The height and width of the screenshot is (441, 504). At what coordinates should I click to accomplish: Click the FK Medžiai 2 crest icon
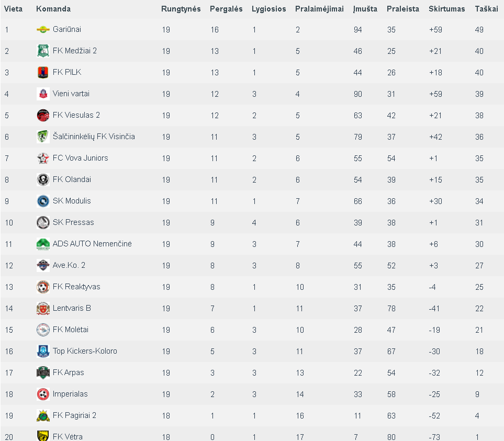43,51
